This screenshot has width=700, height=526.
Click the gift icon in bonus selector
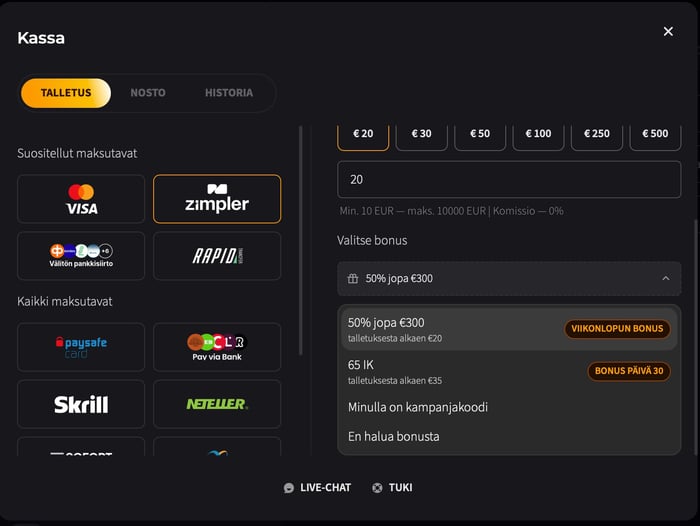[x=353, y=279]
